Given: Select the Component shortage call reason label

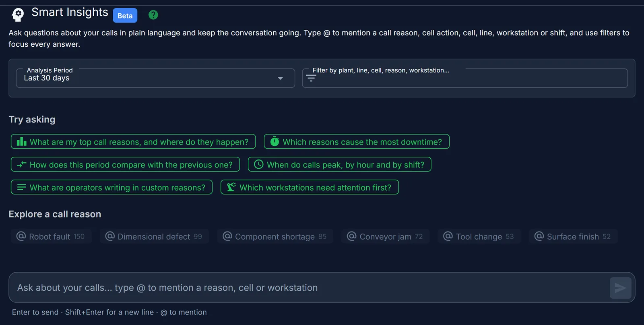Looking at the screenshot, I should click(275, 237).
